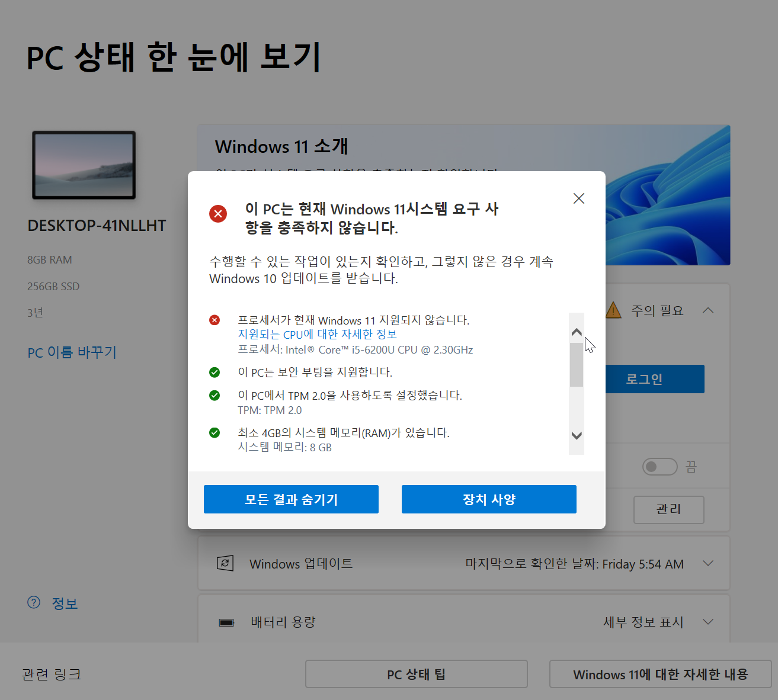Click '세부 정보 표시' text in battery row
The image size is (778, 700).
click(x=643, y=622)
